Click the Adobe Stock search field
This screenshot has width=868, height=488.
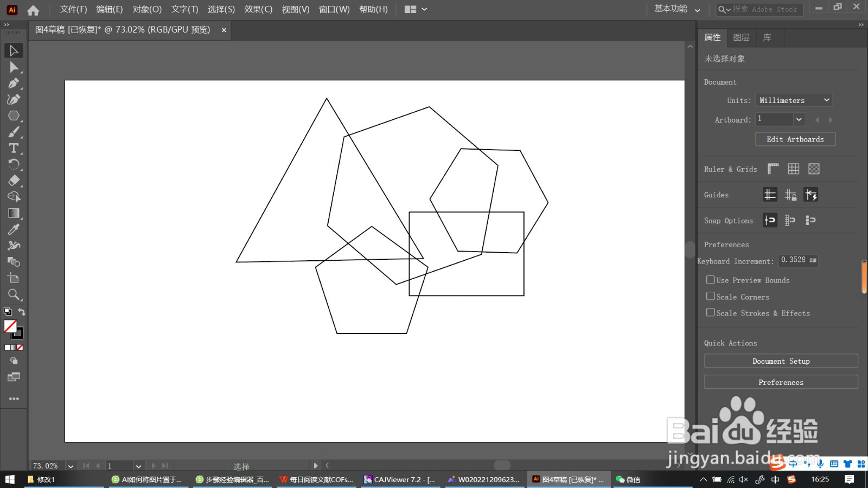759,9
